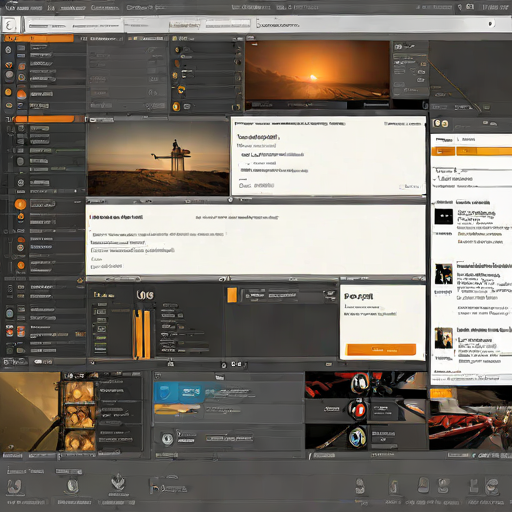Screen dimensions: 512x512
Task: Click the small orange square swatch
Action: (232, 295)
